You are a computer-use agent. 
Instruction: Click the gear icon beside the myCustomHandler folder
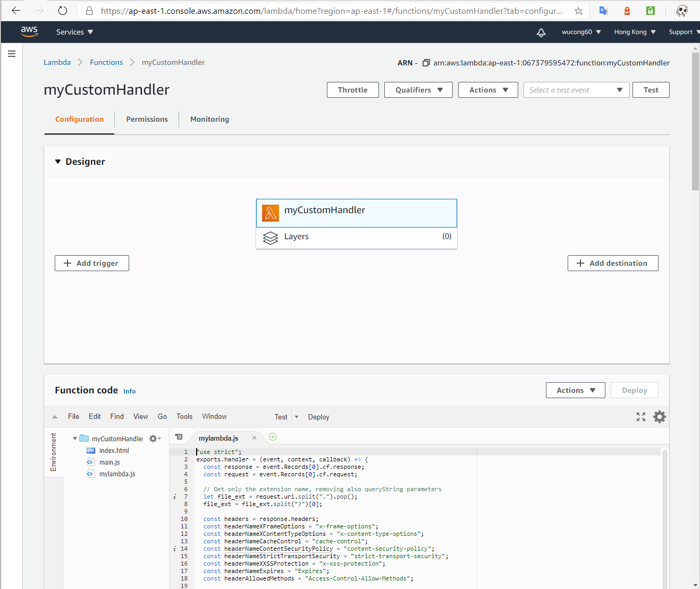(x=151, y=438)
